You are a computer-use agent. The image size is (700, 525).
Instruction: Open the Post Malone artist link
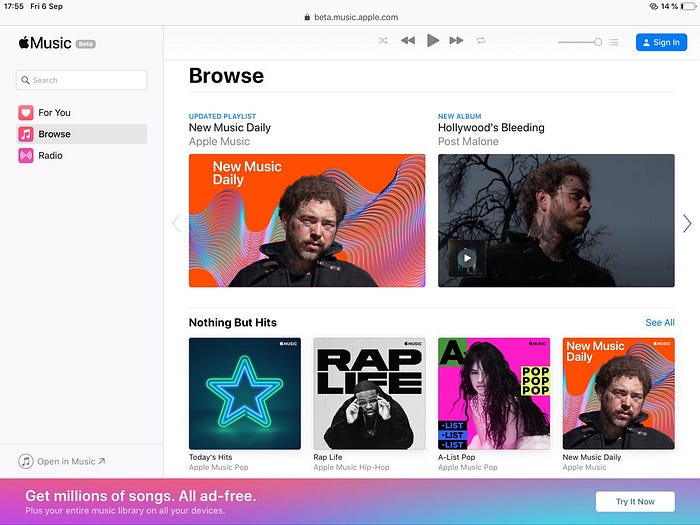pyautogui.click(x=468, y=142)
